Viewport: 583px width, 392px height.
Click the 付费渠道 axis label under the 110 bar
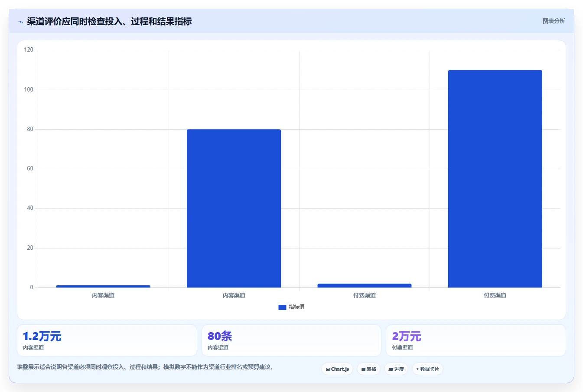coord(495,295)
